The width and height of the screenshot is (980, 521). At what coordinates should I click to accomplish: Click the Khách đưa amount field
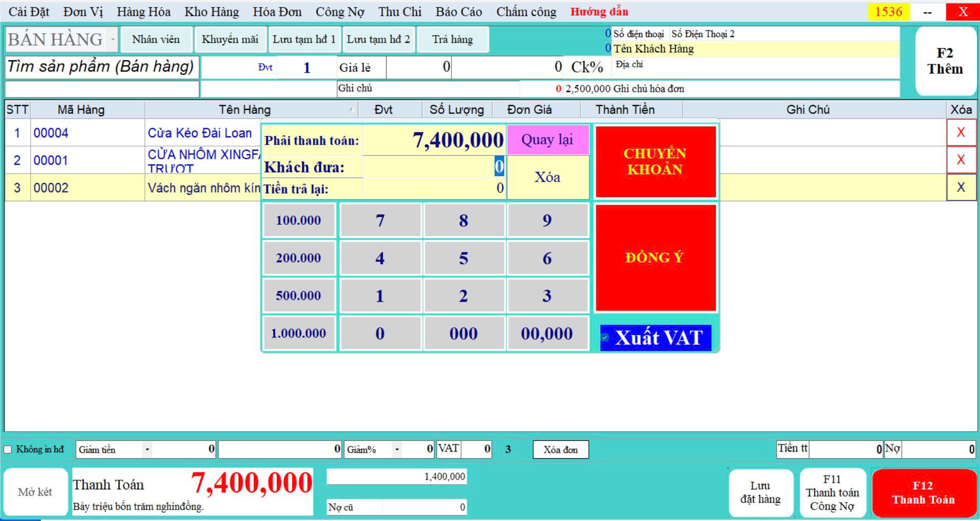tap(433, 167)
